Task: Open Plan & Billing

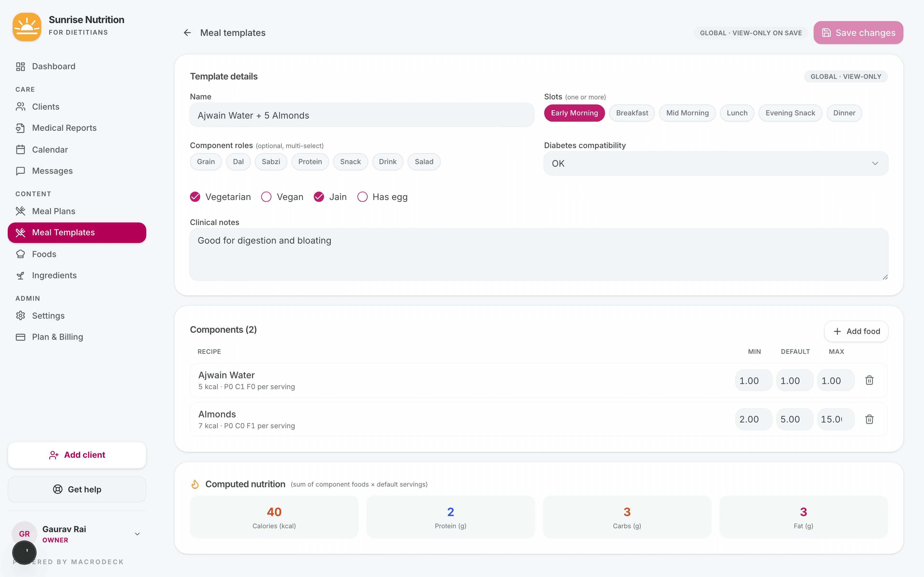Action: (x=57, y=337)
